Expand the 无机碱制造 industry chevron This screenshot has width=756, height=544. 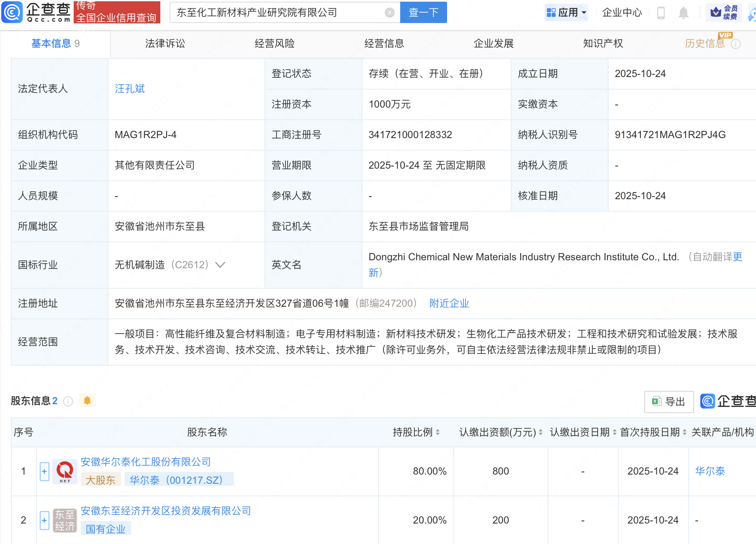click(220, 265)
